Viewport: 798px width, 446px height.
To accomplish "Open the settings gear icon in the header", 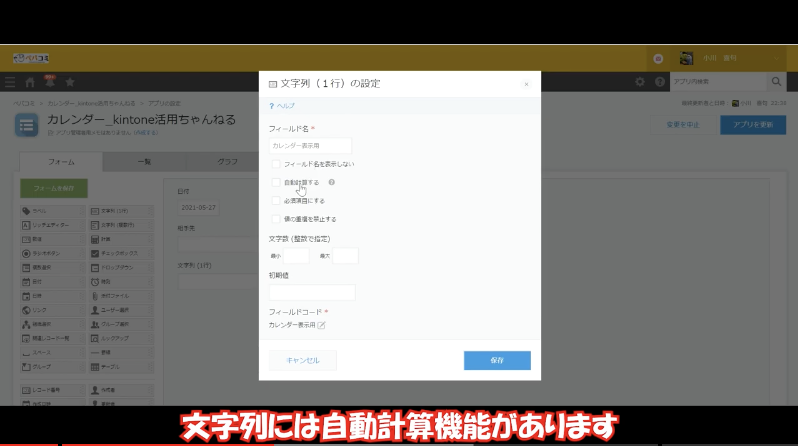I will click(x=640, y=81).
